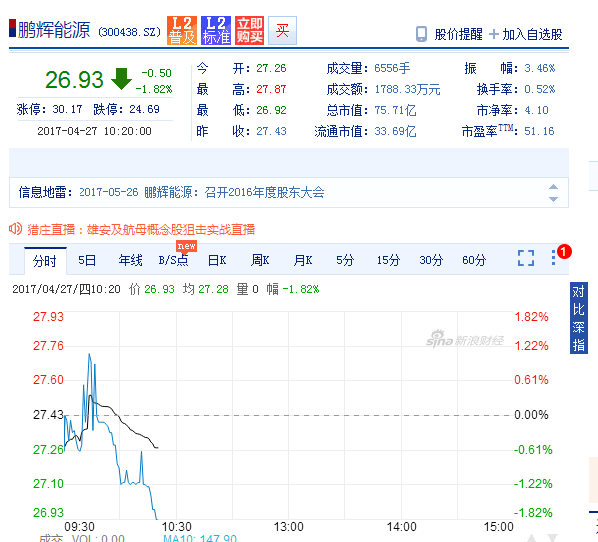Select the 分时 chart tab
This screenshot has height=542, width=598.
click(x=45, y=261)
